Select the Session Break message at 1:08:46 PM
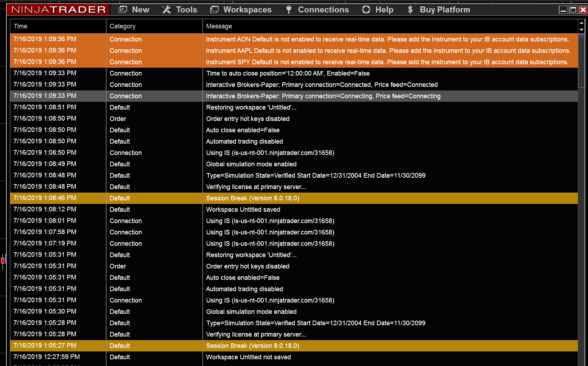Viewport: 588px width, 366px height. click(253, 198)
